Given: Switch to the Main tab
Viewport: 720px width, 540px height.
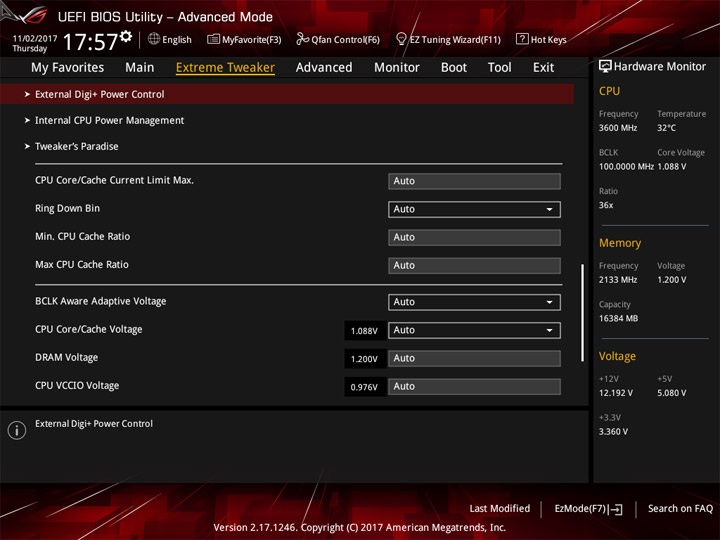Looking at the screenshot, I should point(140,68).
